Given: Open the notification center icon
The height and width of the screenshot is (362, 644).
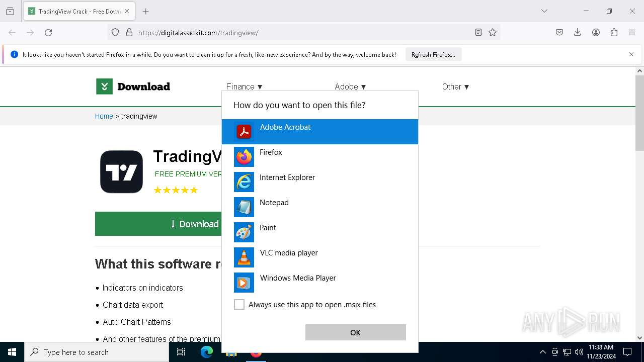Looking at the screenshot, I should coord(627,352).
